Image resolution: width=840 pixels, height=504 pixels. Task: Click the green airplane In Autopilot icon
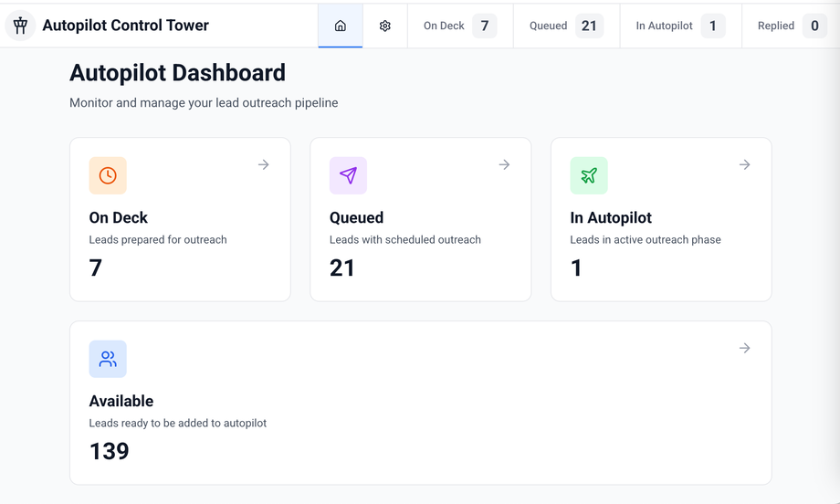tap(589, 175)
